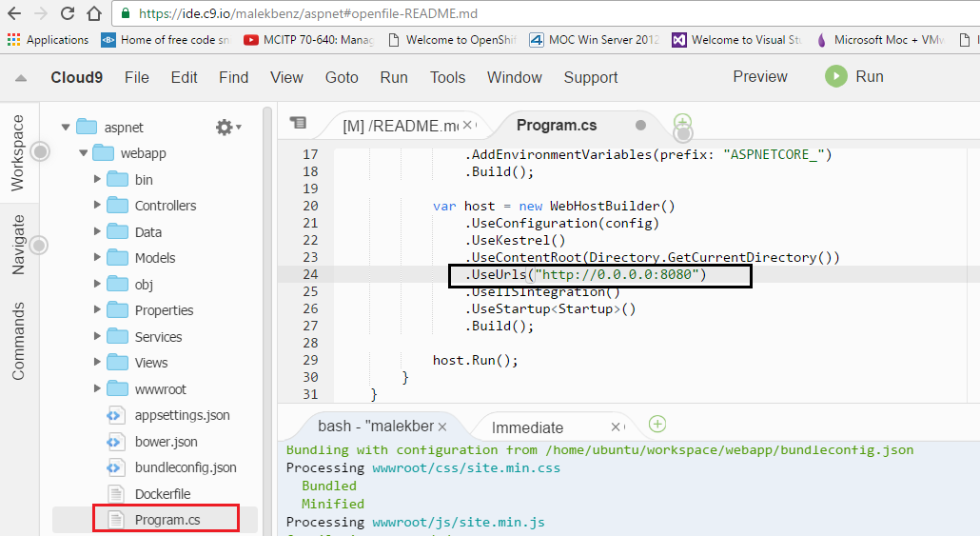Expand the Models folder
Screen dimensions: 980x536
pyautogui.click(x=97, y=257)
